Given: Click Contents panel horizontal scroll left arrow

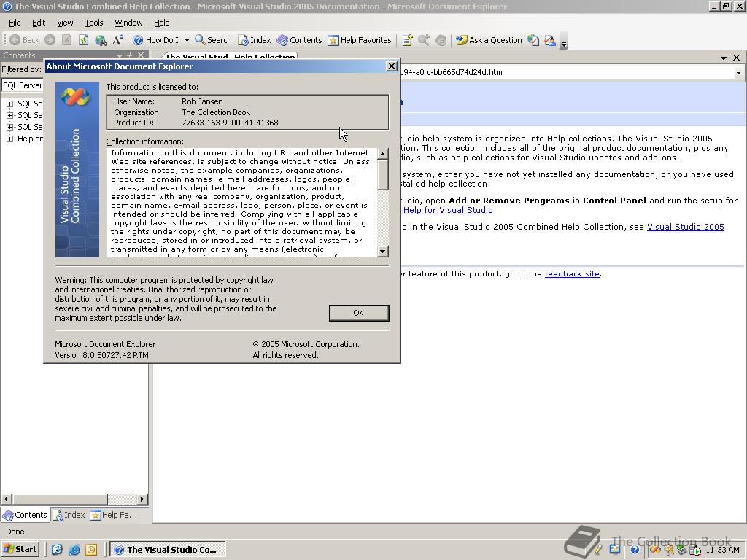Looking at the screenshot, I should (x=6, y=499).
